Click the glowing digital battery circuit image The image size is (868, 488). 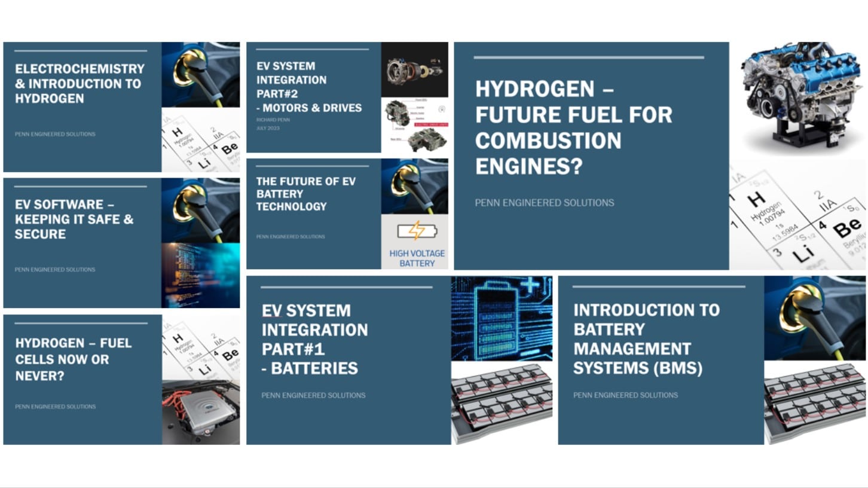pyautogui.click(x=502, y=318)
